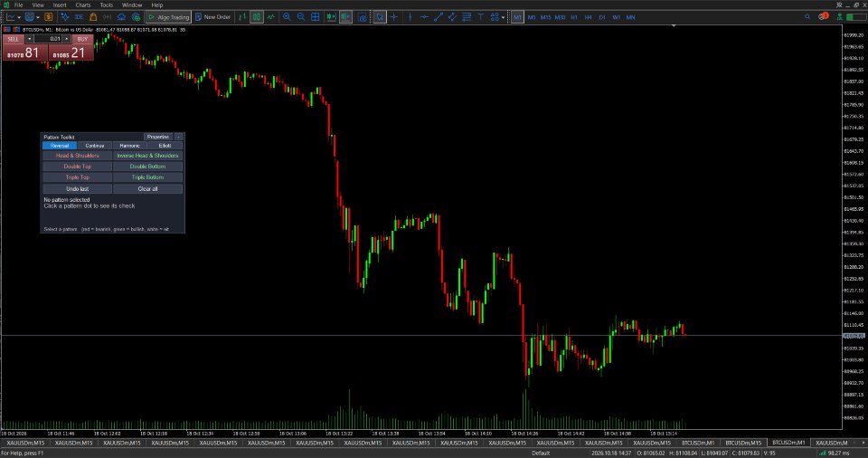Click the SELL price tile 81078 81
The width and height of the screenshot is (868, 458).
point(24,52)
